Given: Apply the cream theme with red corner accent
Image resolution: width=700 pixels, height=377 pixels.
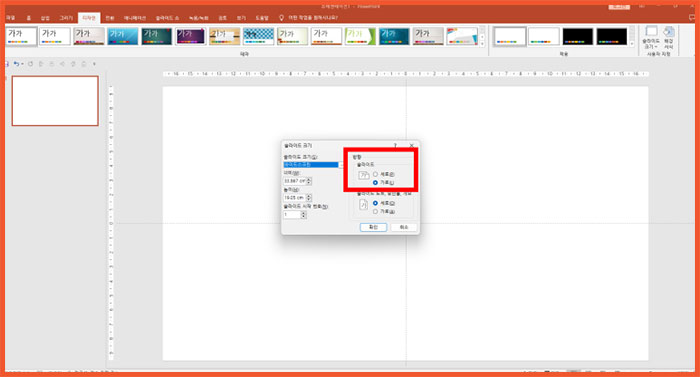Looking at the screenshot, I should tap(292, 36).
